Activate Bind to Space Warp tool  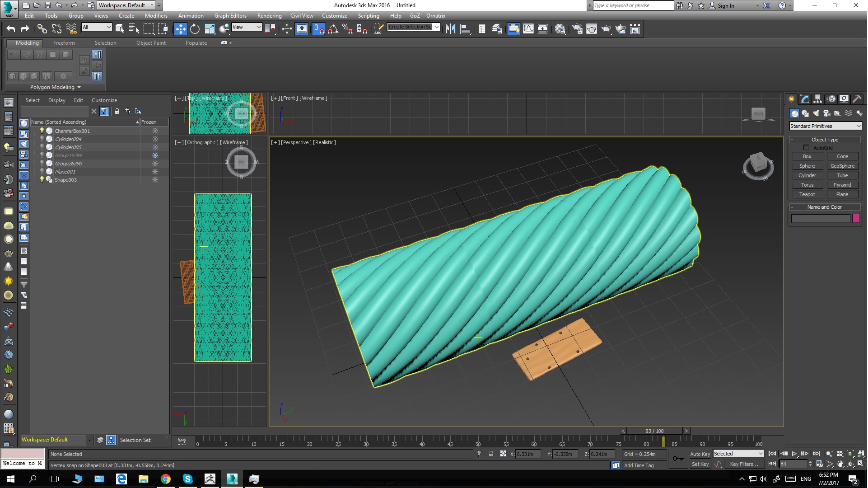[71, 29]
